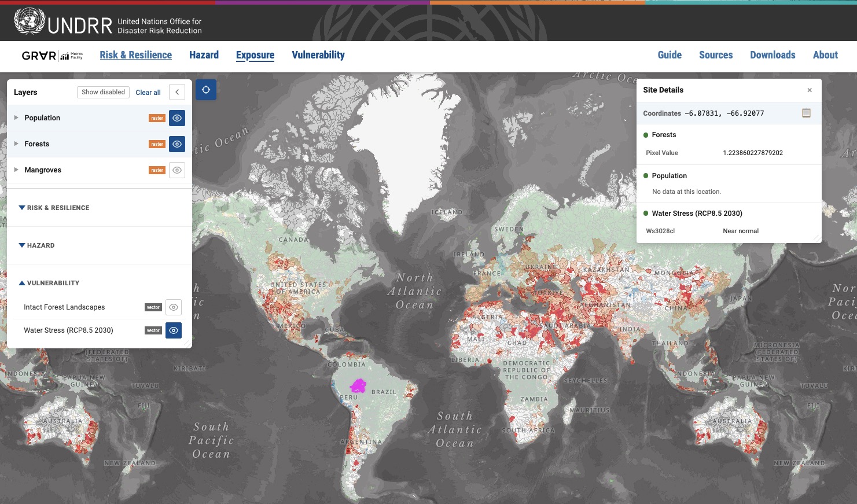This screenshot has width=857, height=504.
Task: Go to the Downloads page
Action: point(773,55)
